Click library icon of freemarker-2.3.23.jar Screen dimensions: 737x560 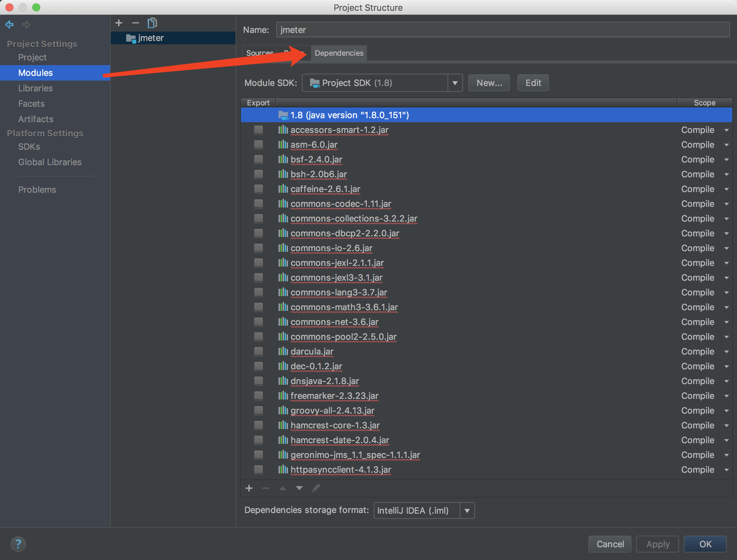point(283,396)
